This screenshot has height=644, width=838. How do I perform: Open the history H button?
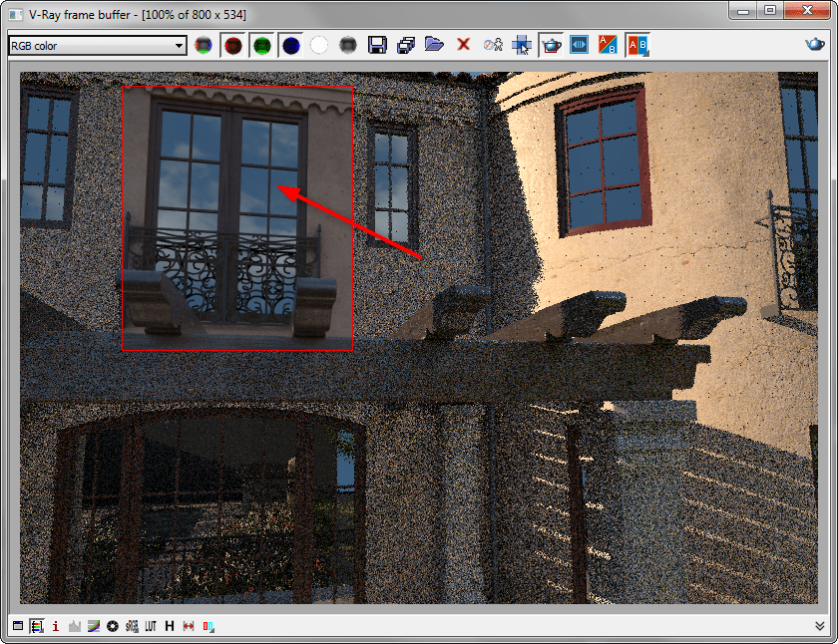pyautogui.click(x=170, y=626)
